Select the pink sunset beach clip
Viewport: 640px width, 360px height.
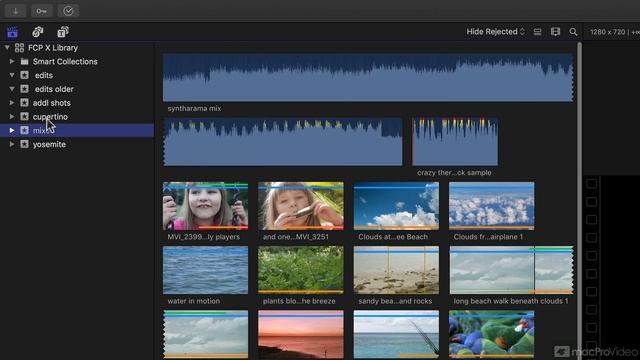coord(301,334)
